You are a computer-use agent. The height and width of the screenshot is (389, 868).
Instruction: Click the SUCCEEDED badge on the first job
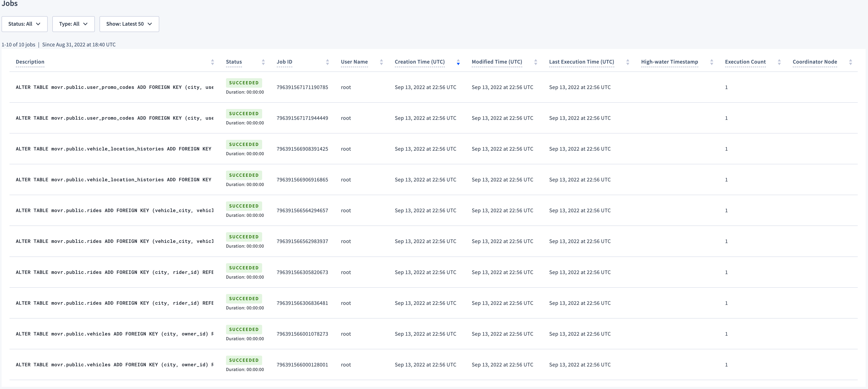click(x=244, y=83)
